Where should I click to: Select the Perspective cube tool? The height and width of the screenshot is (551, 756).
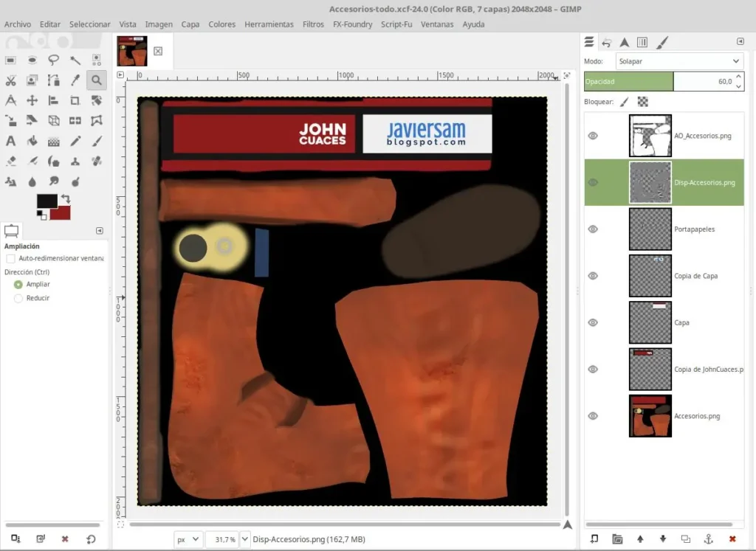coord(53,120)
